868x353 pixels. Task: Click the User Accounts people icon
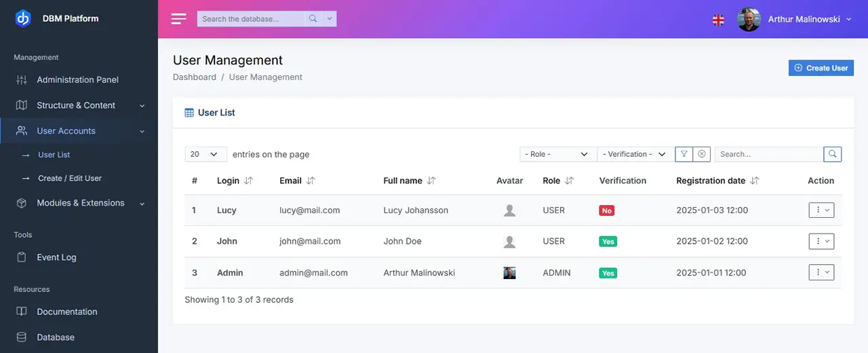click(22, 131)
